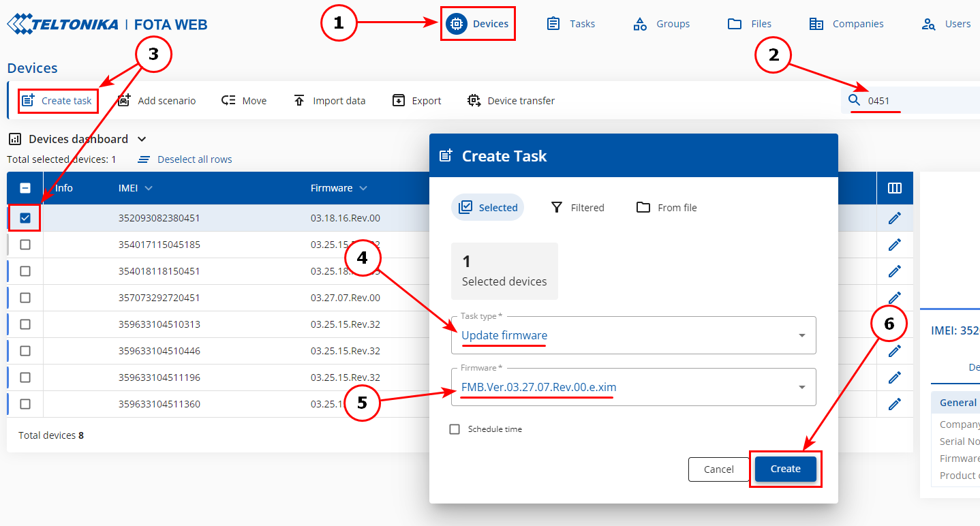The image size is (980, 526).
Task: Open the Firmware dropdown
Action: 633,387
